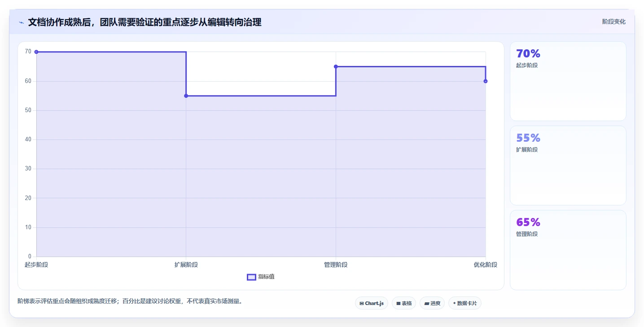This screenshot has width=644, height=327.
Task: Select the 起步阶段 data point at 70
Action: 36,52
